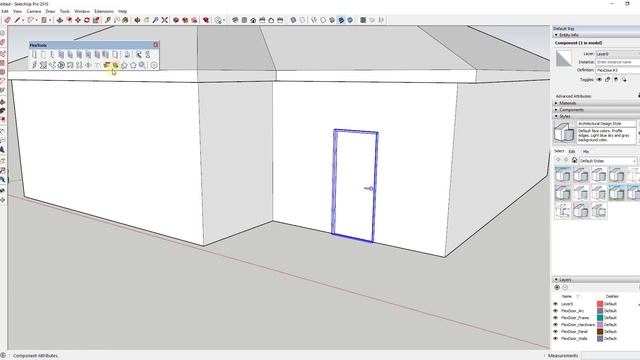Close the FlexTools floating toolbar
Screen dimensions: 640x360
tap(156, 45)
